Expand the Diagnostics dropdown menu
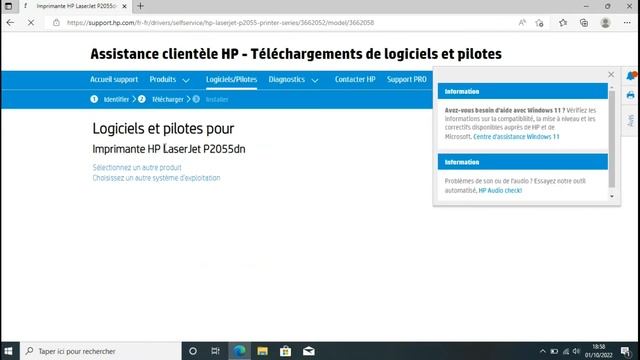Image resolution: width=640 pixels, height=360 pixels. tap(293, 80)
